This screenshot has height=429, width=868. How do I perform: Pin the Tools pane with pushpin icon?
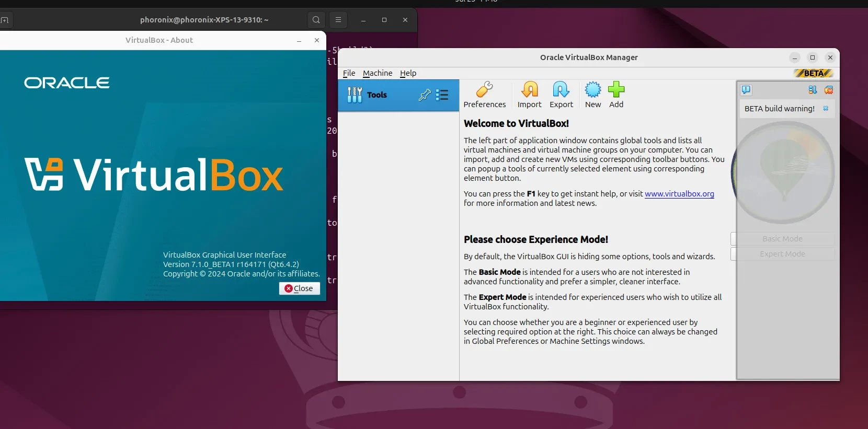click(425, 95)
